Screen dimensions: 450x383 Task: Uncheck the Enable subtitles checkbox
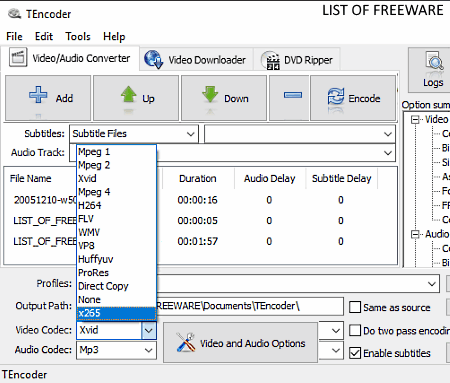pyautogui.click(x=355, y=353)
